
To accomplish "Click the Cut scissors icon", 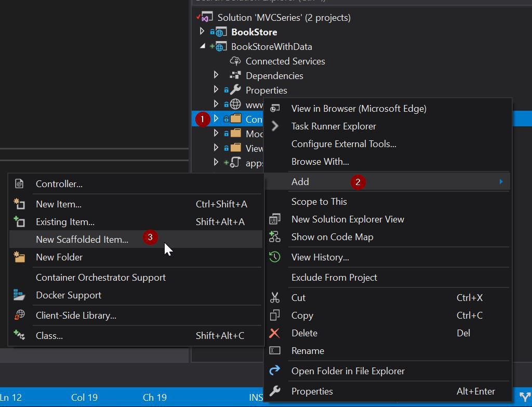I will pyautogui.click(x=275, y=298).
